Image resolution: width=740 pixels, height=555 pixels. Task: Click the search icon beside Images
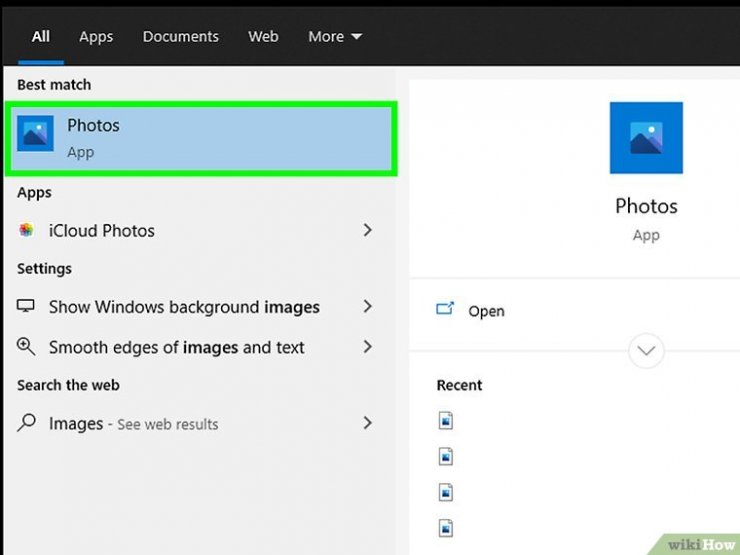26,422
